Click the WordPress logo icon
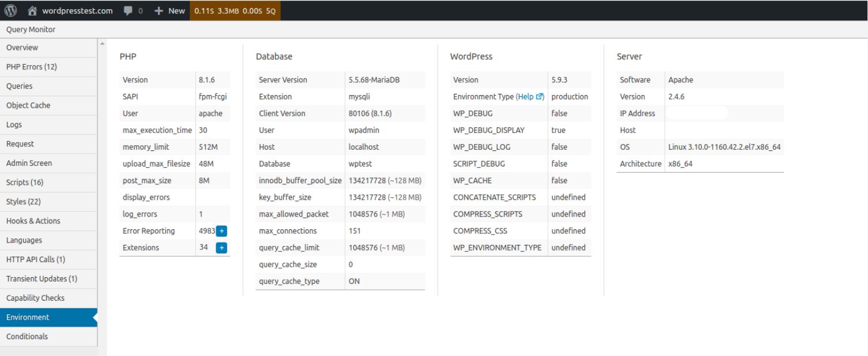Image resolution: width=868 pixels, height=356 pixels. [10, 10]
